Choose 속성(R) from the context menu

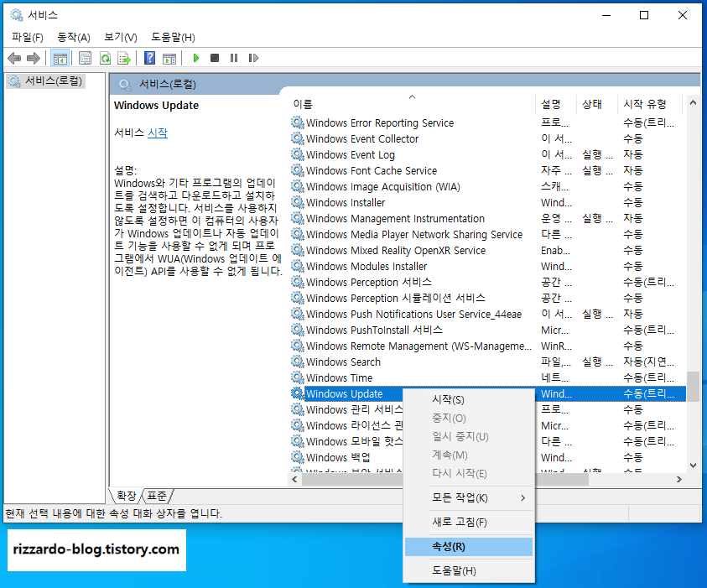(x=469, y=547)
